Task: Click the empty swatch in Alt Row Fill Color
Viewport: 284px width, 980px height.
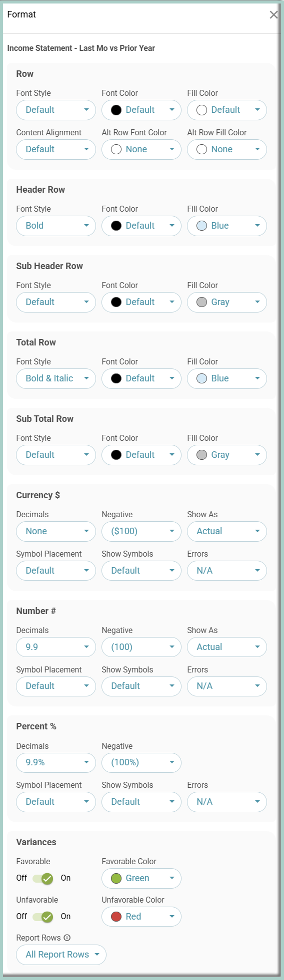Action: pyautogui.click(x=202, y=149)
